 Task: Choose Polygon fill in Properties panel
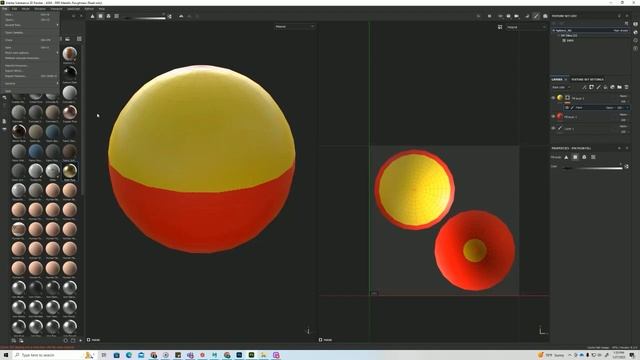[x=575, y=157]
